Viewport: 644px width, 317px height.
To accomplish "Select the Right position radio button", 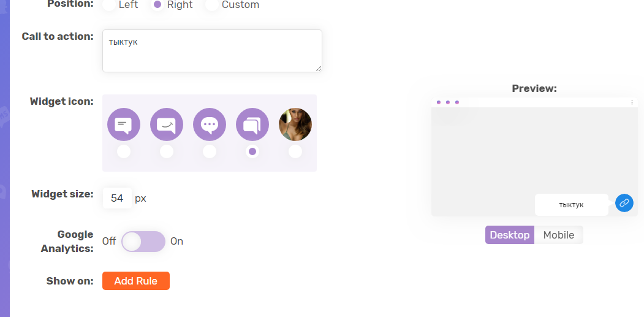I will click(x=158, y=5).
